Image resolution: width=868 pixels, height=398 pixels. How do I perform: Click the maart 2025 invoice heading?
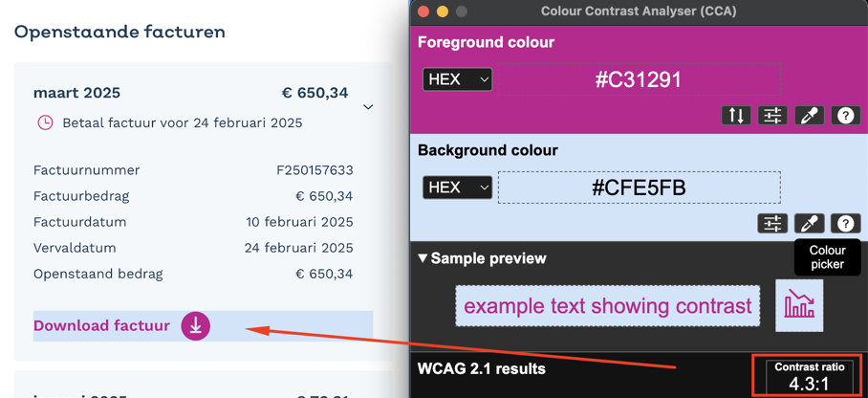(x=76, y=93)
